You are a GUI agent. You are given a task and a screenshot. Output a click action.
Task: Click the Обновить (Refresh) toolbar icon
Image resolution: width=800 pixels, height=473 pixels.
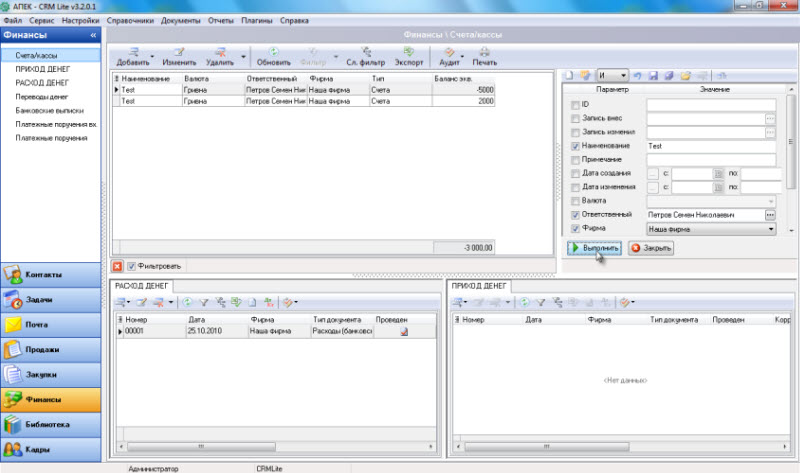[273, 52]
